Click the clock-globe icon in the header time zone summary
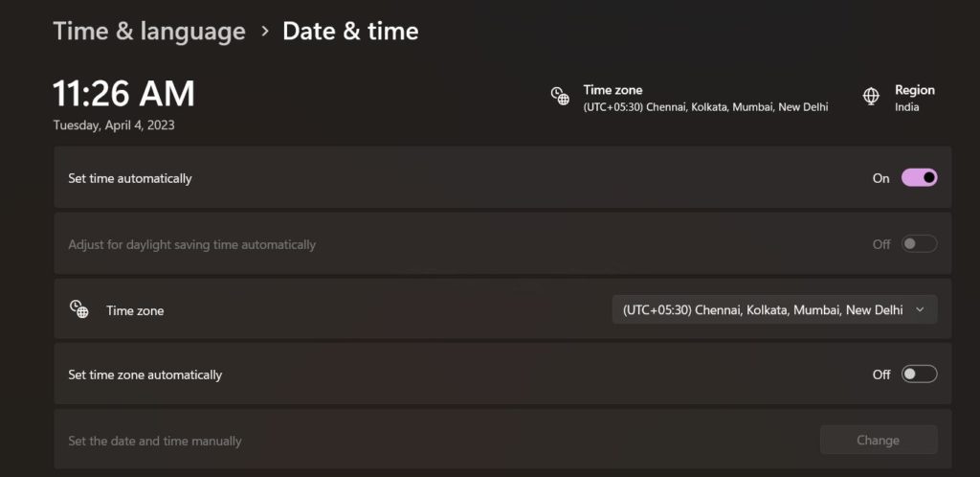Image resolution: width=980 pixels, height=477 pixels. pos(560,96)
